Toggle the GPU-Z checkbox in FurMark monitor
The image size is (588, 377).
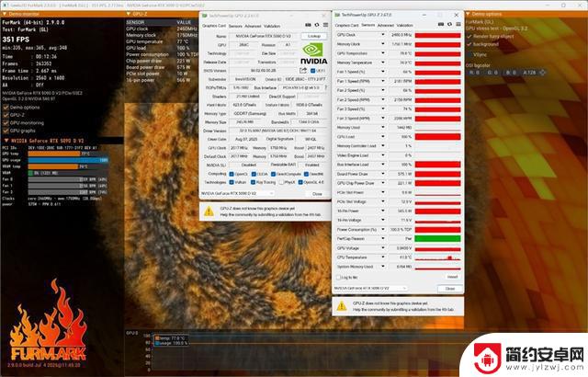pyautogui.click(x=6, y=115)
